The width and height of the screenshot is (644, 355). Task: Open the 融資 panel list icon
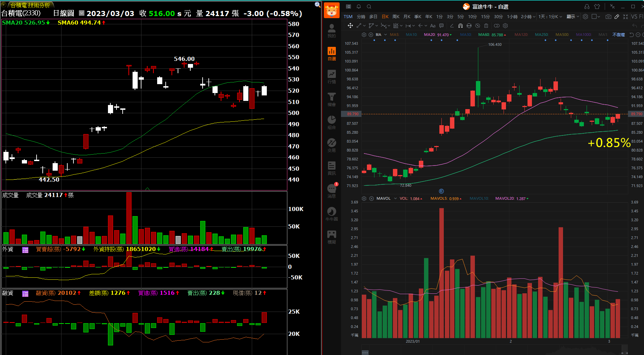[x=25, y=294]
